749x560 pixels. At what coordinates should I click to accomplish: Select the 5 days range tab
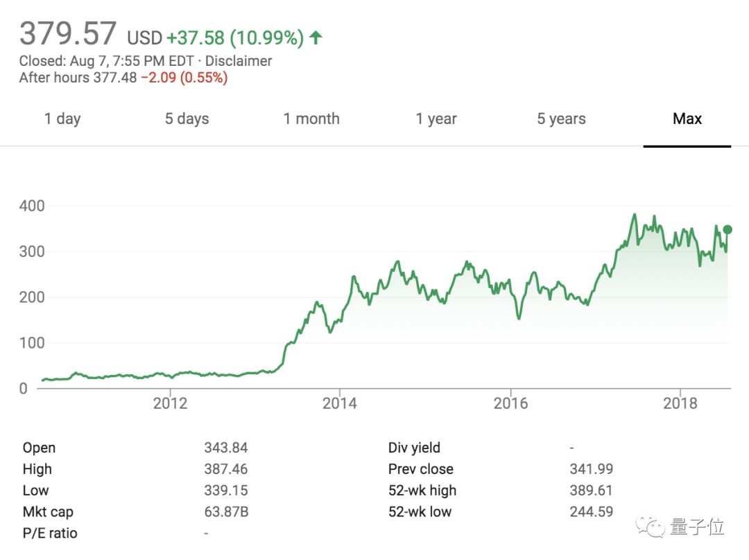[187, 119]
